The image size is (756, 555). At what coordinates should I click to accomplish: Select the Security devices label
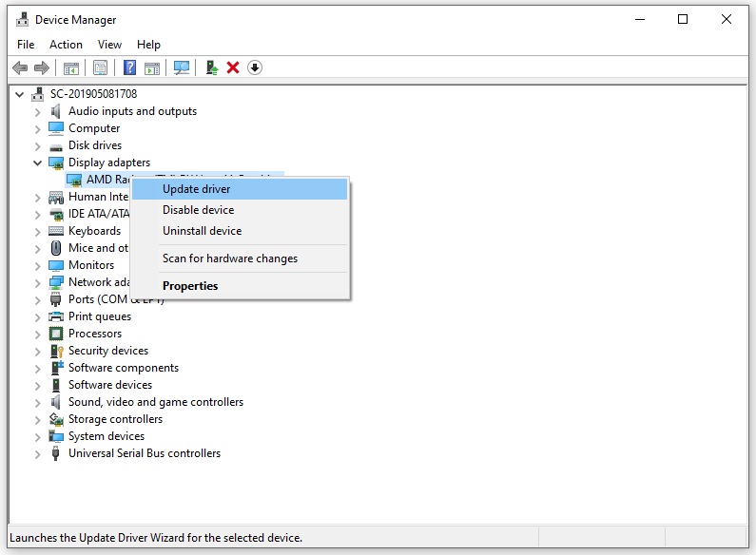click(x=108, y=352)
